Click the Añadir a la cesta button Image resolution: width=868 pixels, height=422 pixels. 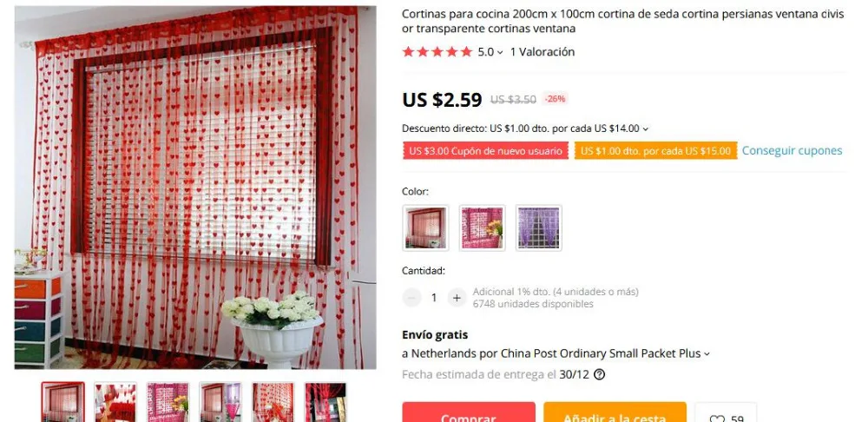615,412
